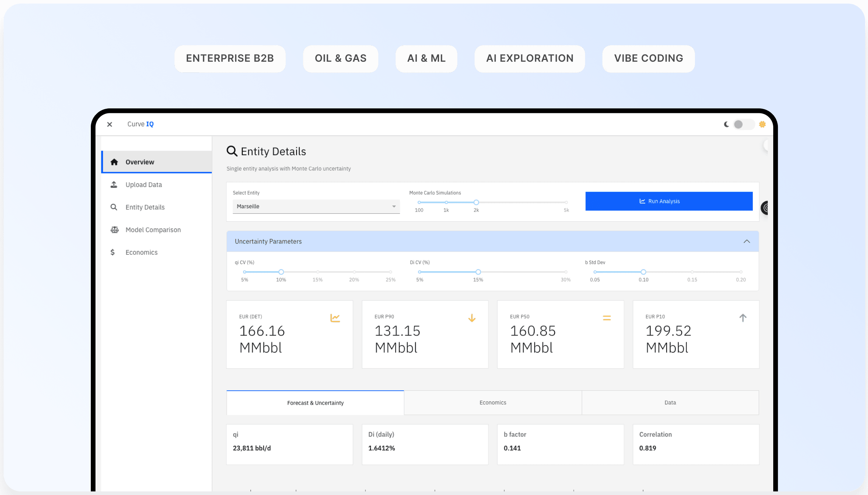Click the Economics dollar sign icon
Screen dimensions: 868x495
point(113,252)
